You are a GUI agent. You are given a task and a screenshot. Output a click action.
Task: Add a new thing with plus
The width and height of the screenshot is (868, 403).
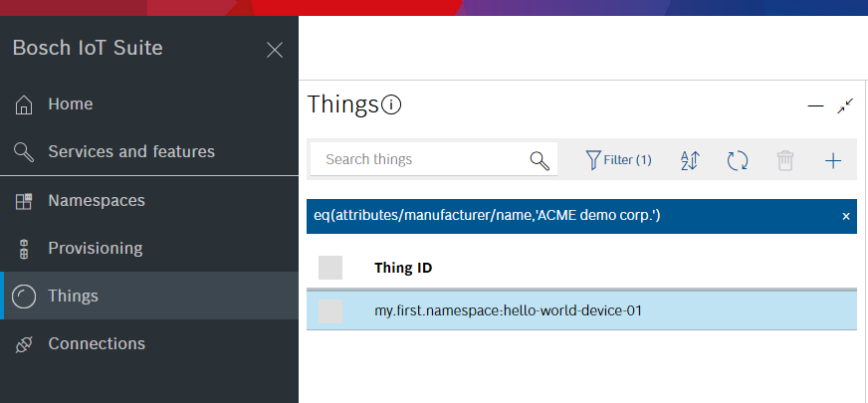[x=833, y=160]
